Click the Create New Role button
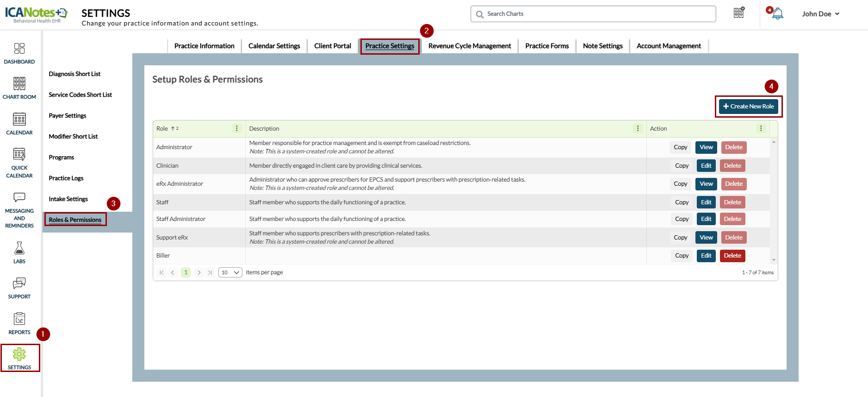 click(748, 107)
